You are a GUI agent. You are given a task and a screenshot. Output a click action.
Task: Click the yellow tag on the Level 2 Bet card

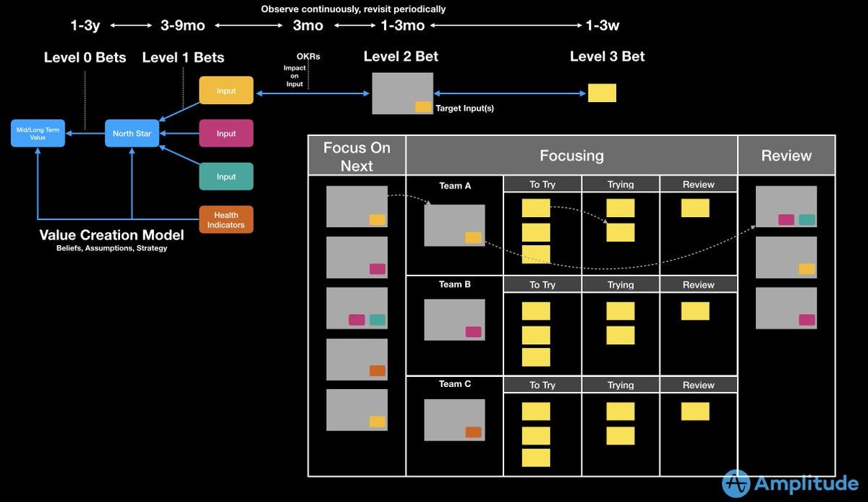pos(423,106)
